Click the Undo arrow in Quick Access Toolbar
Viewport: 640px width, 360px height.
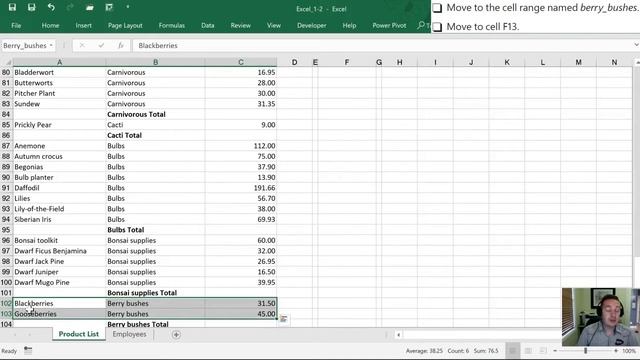tap(51, 7)
